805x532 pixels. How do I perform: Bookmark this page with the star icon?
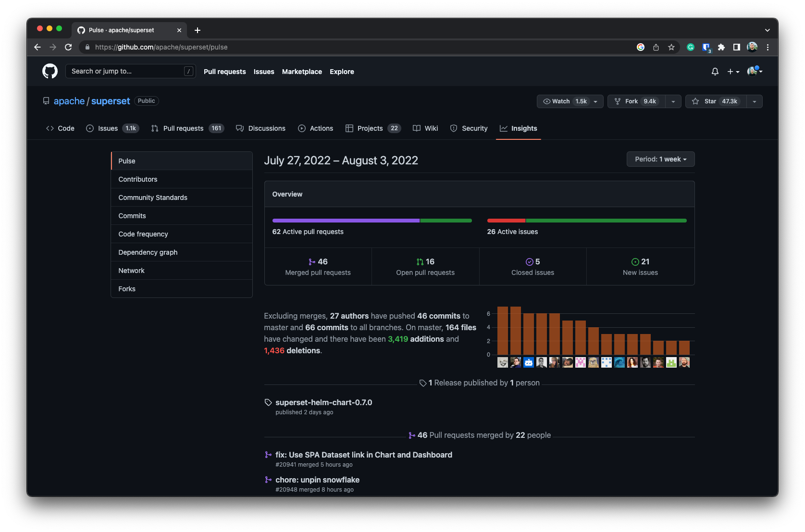pos(671,47)
